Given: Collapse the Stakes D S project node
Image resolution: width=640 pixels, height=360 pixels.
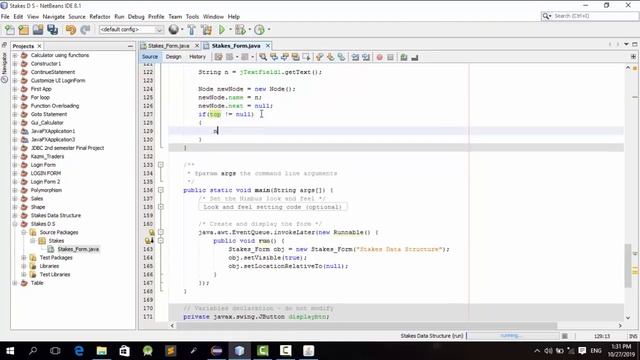Looking at the screenshot, I should tap(15, 224).
